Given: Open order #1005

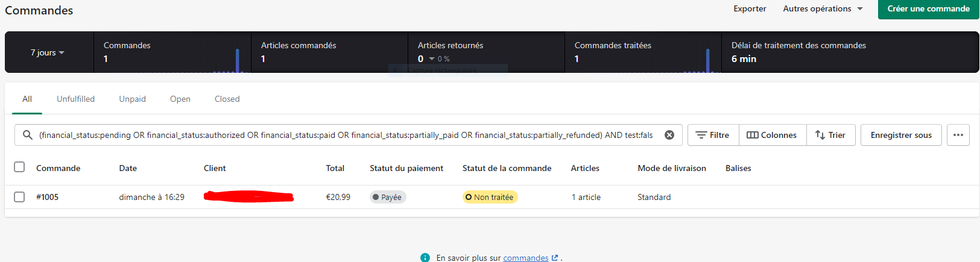Looking at the screenshot, I should (x=47, y=197).
